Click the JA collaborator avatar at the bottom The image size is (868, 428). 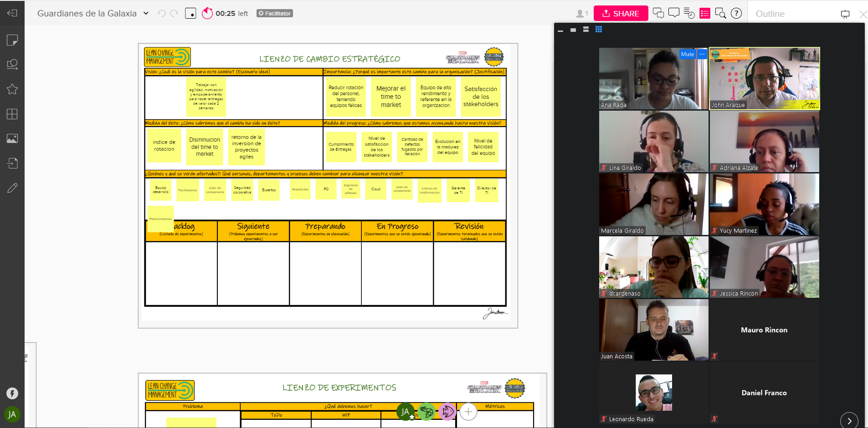(405, 412)
